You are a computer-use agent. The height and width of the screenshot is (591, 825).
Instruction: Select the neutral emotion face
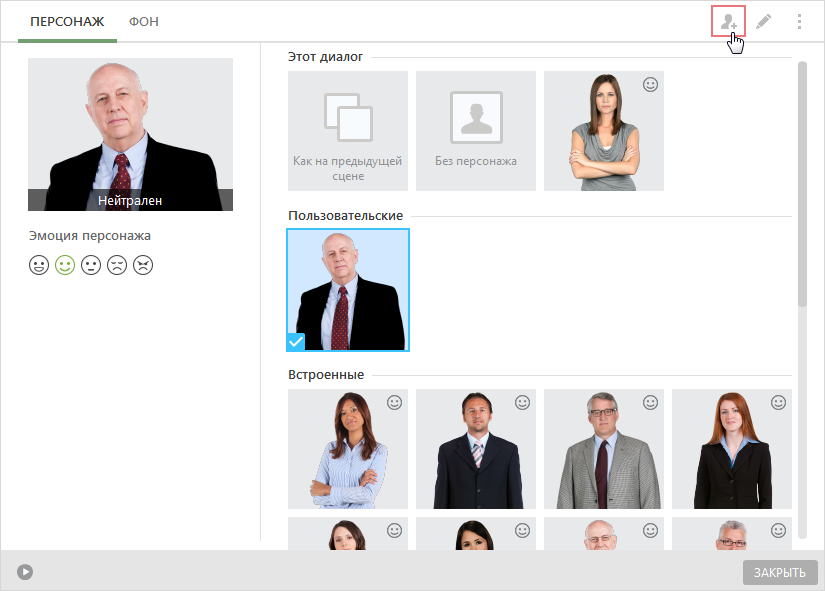click(91, 265)
